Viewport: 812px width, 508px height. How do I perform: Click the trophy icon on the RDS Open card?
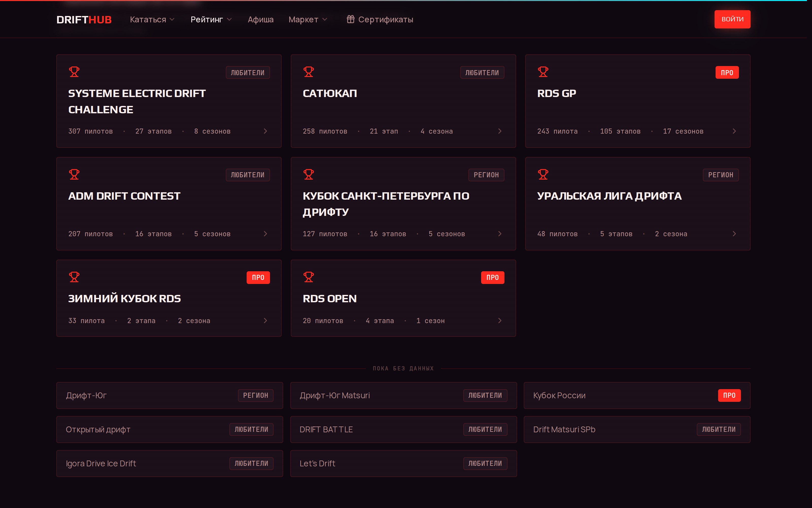(308, 277)
